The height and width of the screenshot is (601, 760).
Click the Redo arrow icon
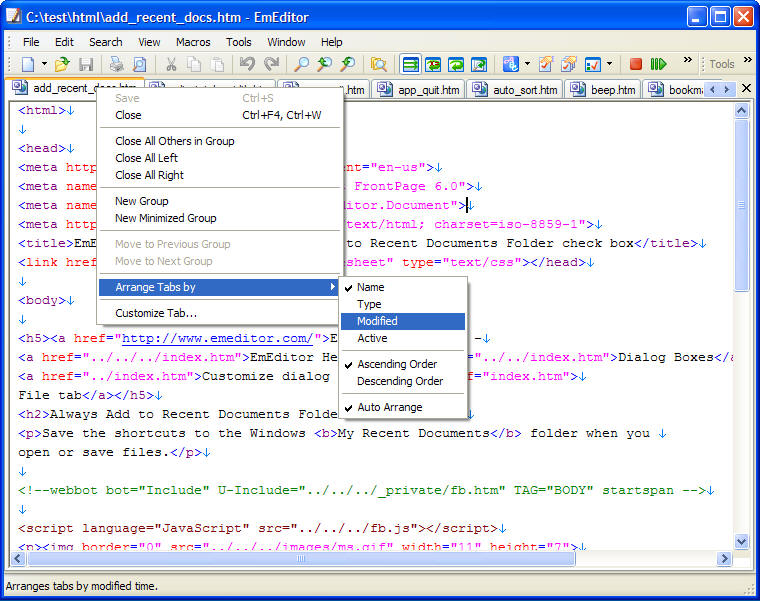(271, 64)
